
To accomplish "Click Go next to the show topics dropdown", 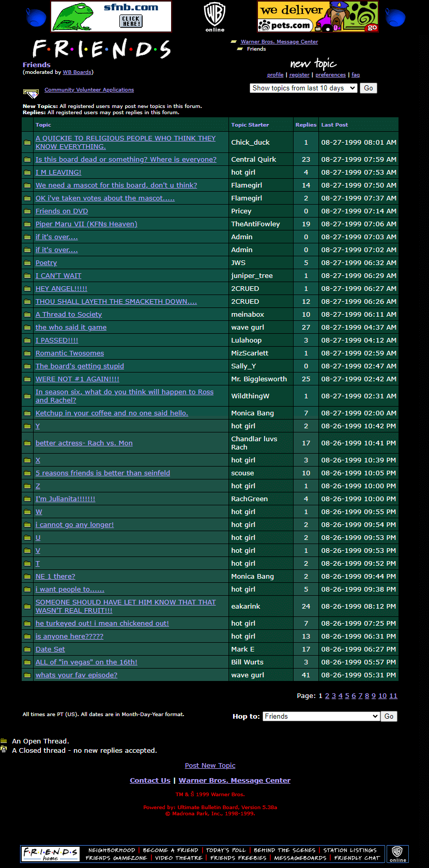I will (369, 88).
